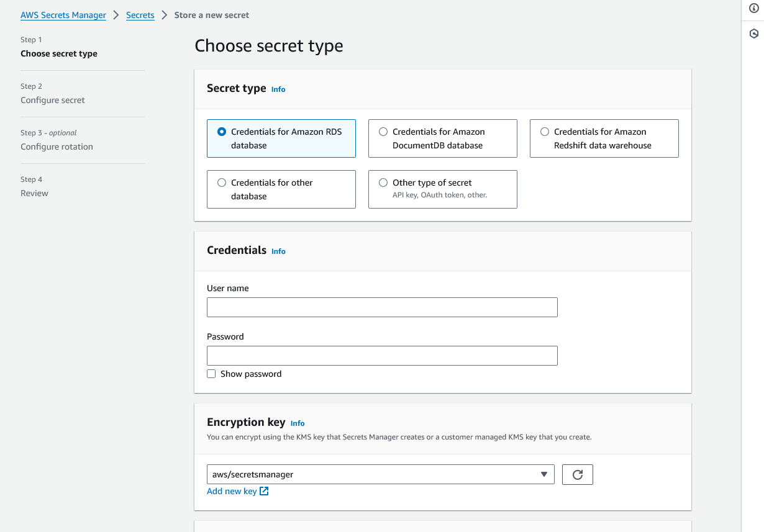Select Credentials for other database

(281, 189)
